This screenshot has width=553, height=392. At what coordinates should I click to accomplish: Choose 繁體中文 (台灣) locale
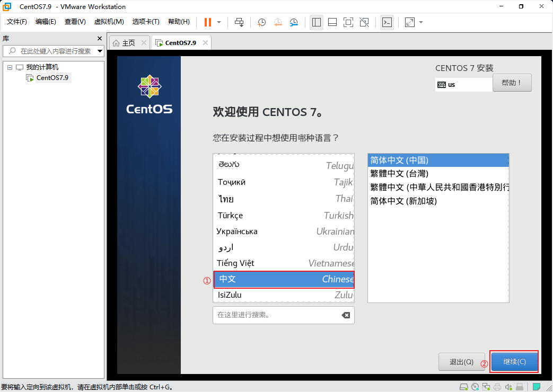438,173
